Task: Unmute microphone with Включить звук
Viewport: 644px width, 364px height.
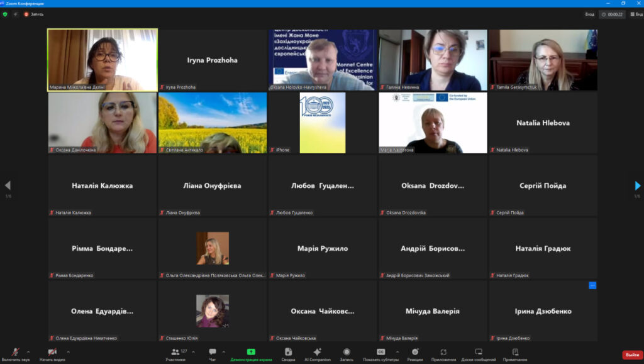Action: pyautogui.click(x=15, y=353)
